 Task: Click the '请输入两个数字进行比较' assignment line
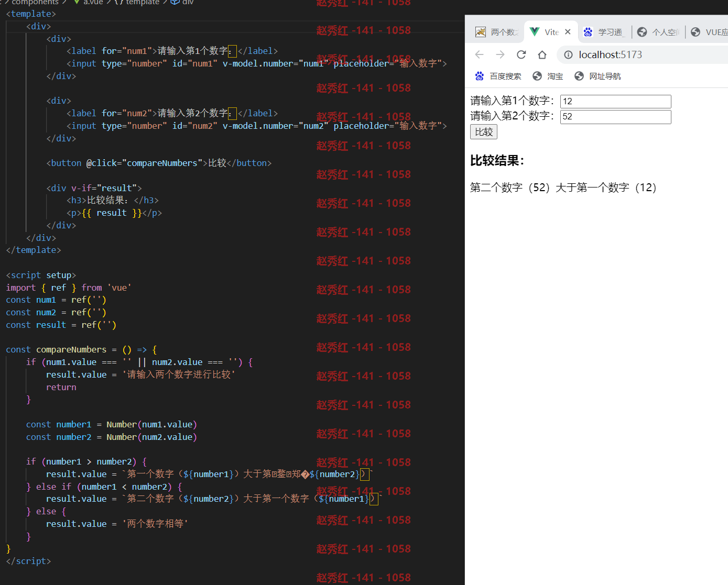(140, 374)
